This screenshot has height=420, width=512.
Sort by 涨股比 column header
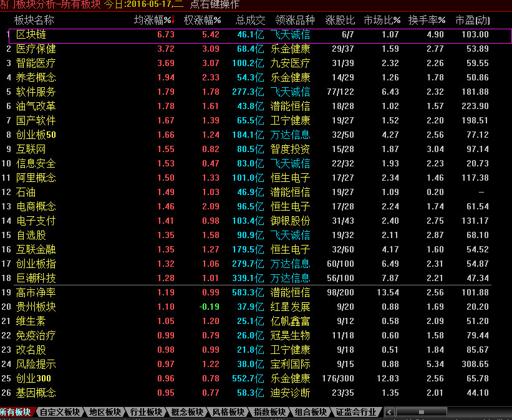(x=340, y=20)
